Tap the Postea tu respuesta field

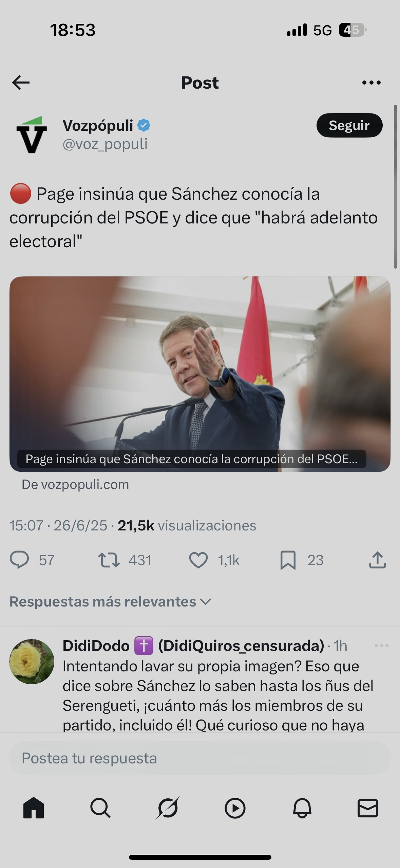pos(200,758)
